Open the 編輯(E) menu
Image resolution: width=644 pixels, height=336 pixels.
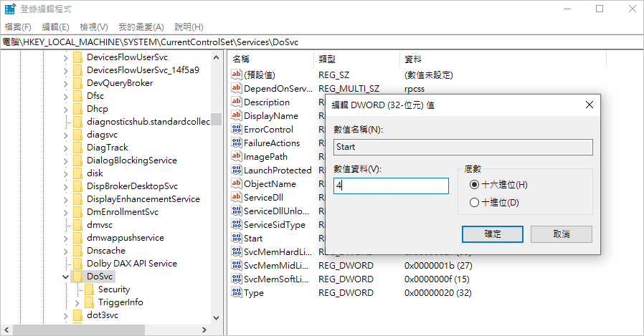tap(55, 27)
